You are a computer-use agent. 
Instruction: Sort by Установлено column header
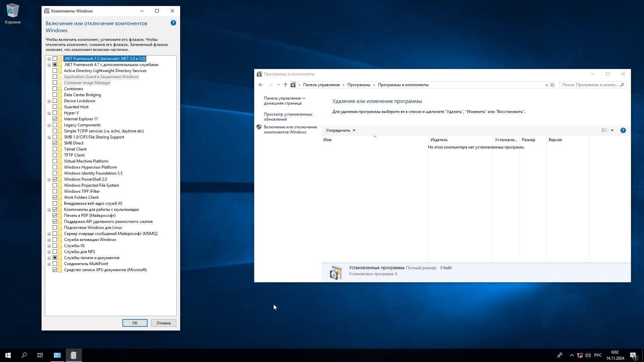(x=506, y=140)
